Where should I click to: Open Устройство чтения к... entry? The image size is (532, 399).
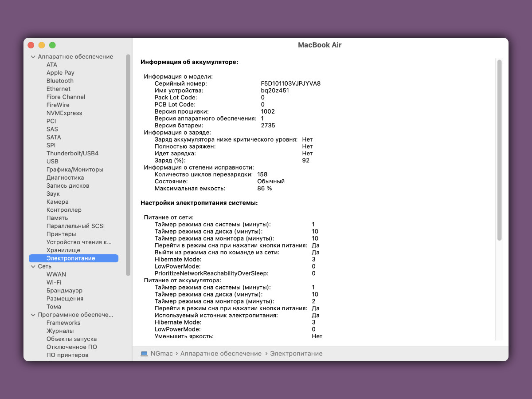[79, 242]
